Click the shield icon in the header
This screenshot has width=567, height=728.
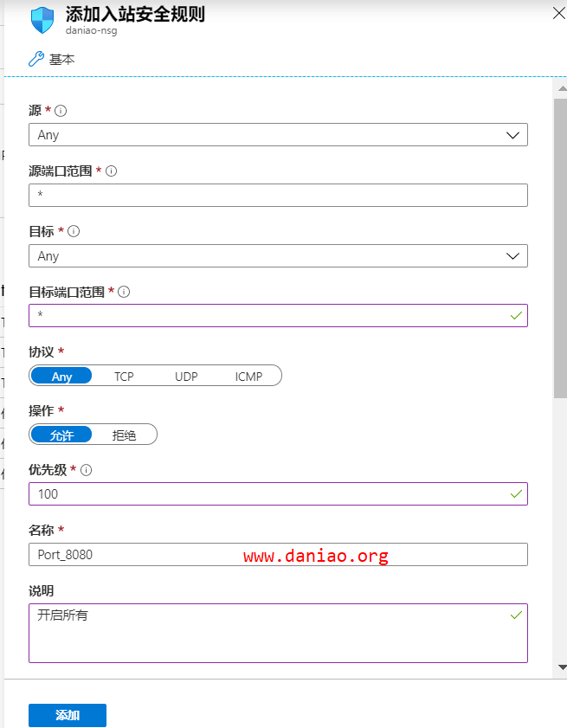(43, 20)
